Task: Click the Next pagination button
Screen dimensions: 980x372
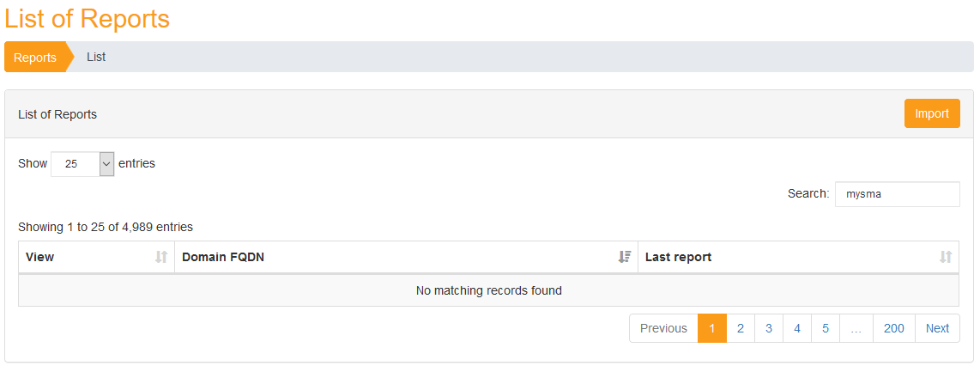Action: (937, 328)
